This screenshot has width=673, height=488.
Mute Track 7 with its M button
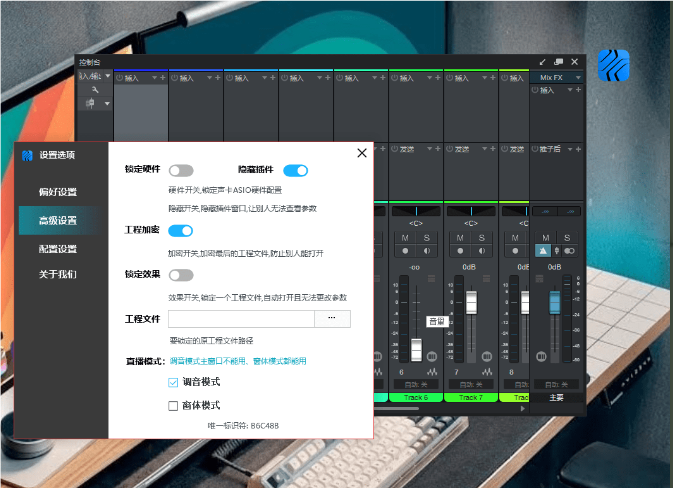[x=460, y=237]
